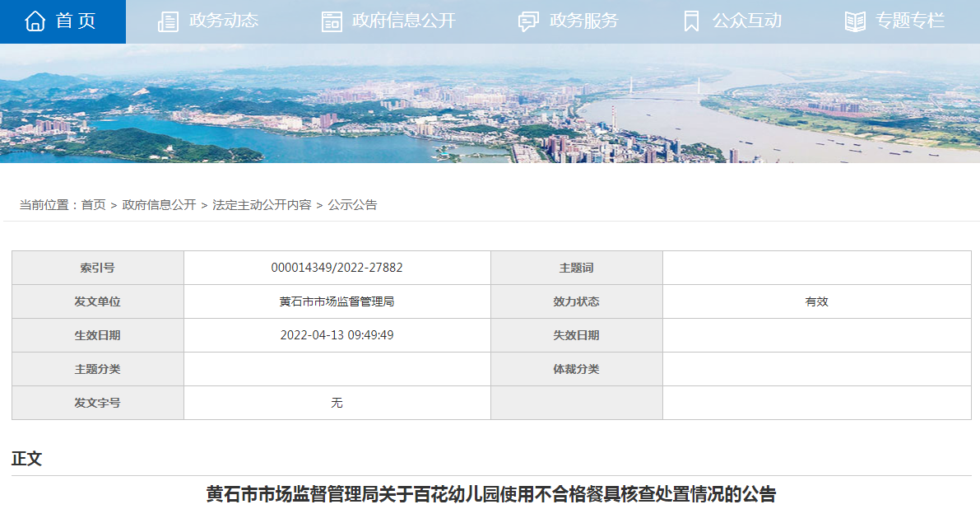Click the 公示公告 breadcrumb link
980x523 pixels.
tap(352, 205)
